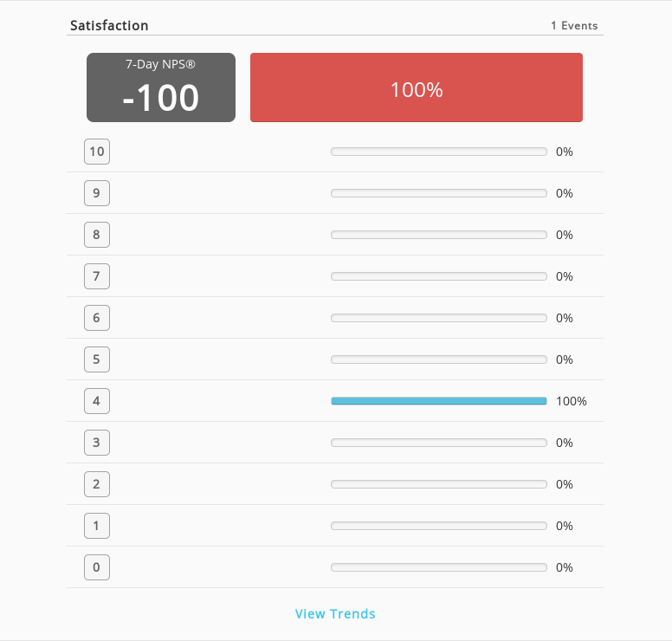Viewport: 672px width, 641px height.
Task: Click the blue 100% bar for score 4
Action: click(x=439, y=401)
